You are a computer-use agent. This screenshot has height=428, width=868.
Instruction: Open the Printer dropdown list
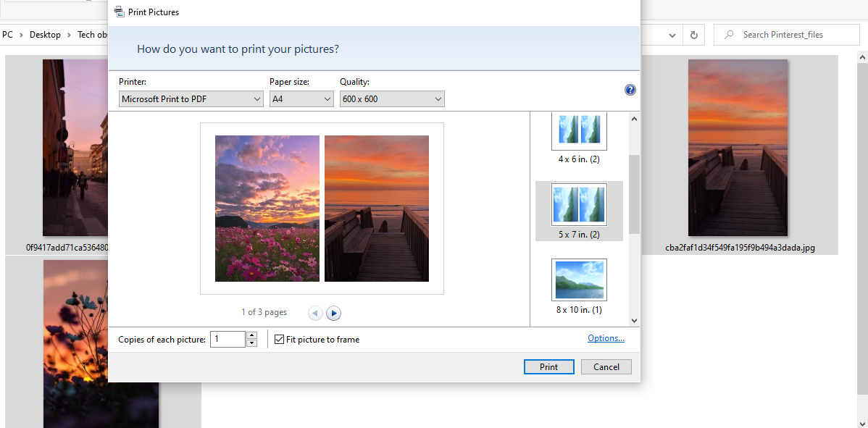(x=191, y=99)
